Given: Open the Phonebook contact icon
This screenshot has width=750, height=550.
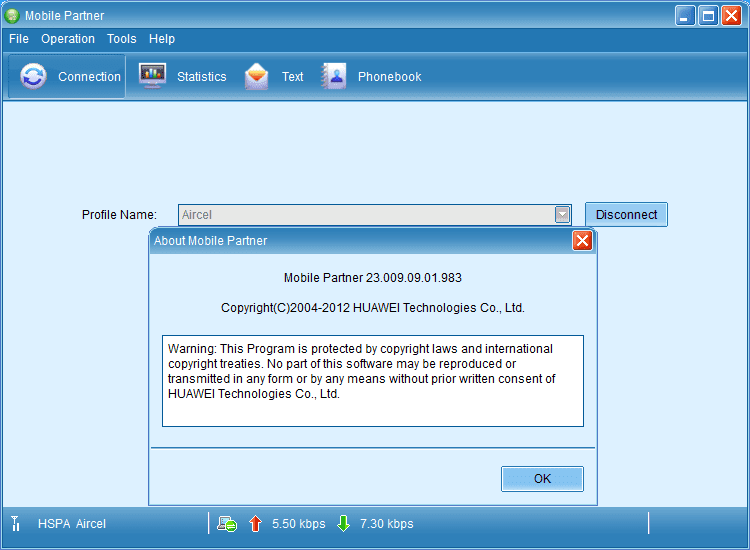Looking at the screenshot, I should (x=334, y=76).
